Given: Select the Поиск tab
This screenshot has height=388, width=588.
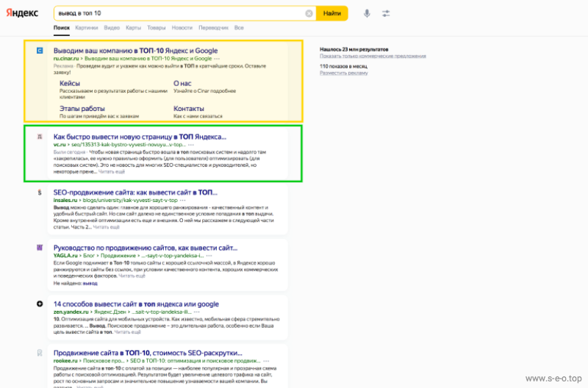Looking at the screenshot, I should 62,28.
